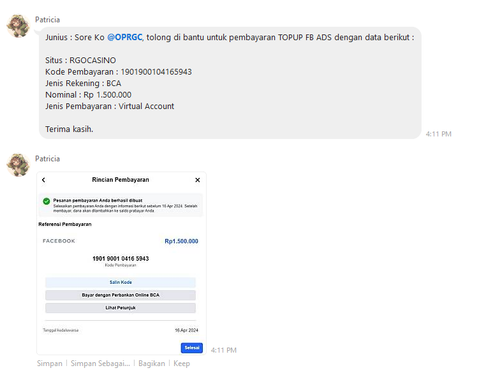The height and width of the screenshot is (389, 500).
Task: Click the code 1901 9001 0416 5943
Action: [x=121, y=259]
